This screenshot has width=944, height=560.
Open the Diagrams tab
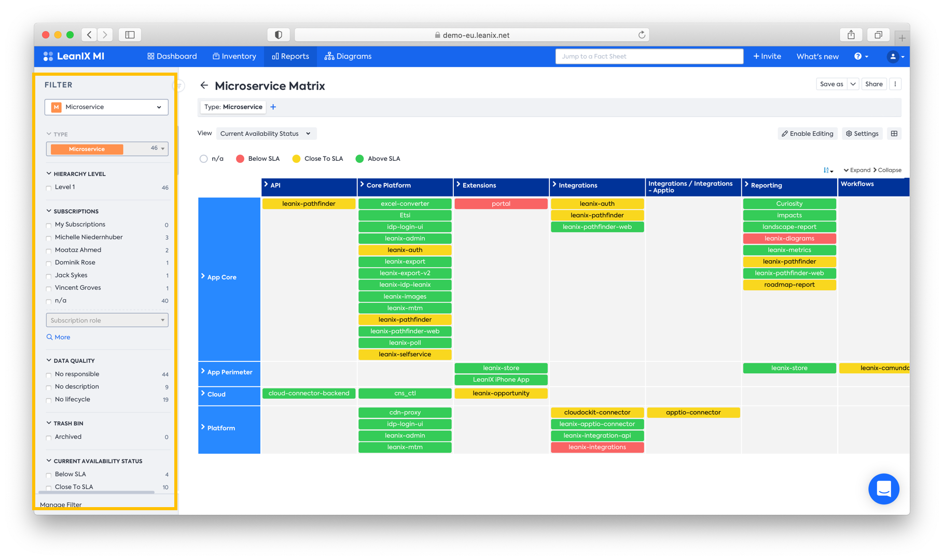tap(348, 56)
